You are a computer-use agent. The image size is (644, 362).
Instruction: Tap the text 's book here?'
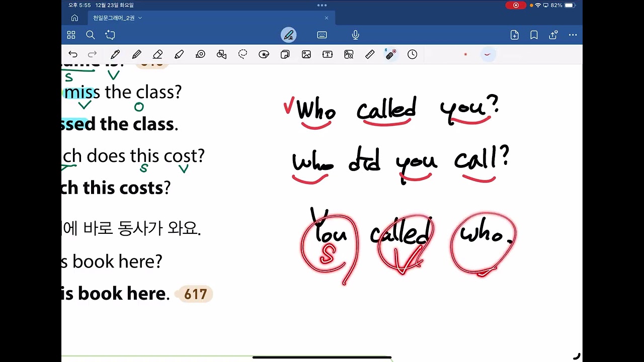tap(112, 261)
